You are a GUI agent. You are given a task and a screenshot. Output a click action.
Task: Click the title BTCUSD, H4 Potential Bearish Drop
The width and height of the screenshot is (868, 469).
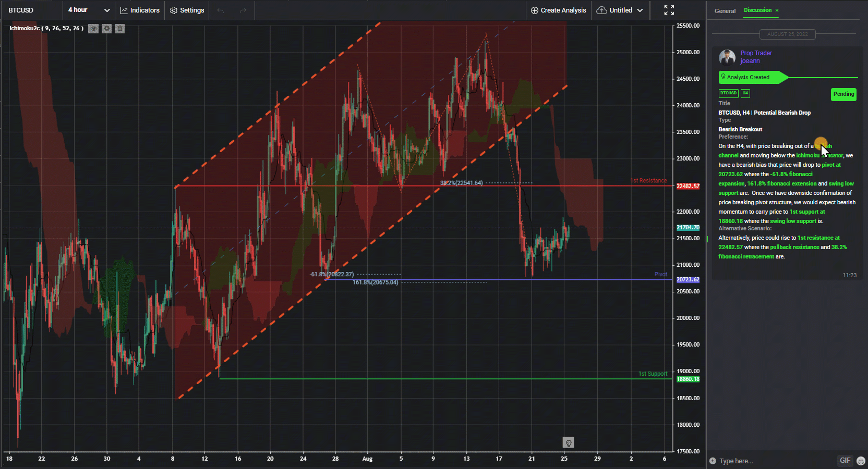[x=764, y=113]
